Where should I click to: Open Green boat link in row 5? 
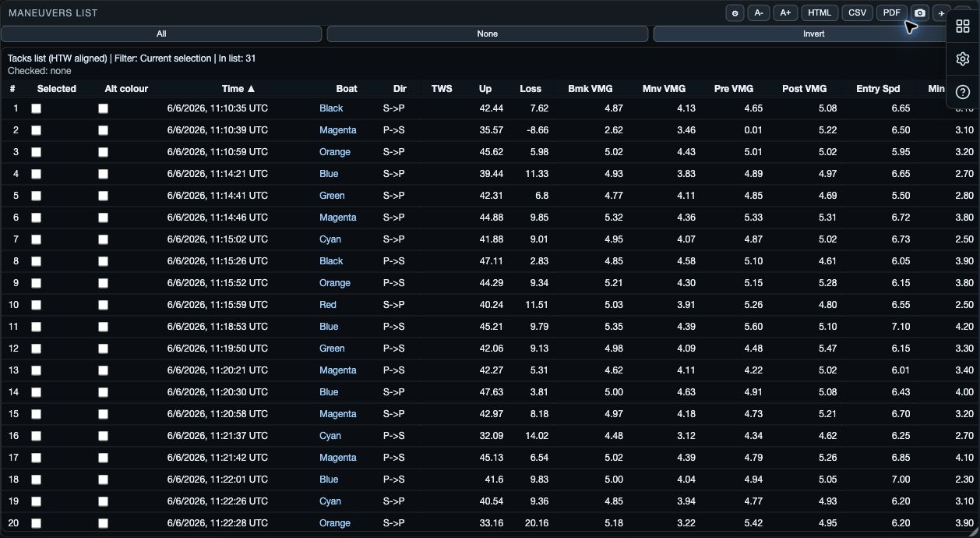pos(332,196)
